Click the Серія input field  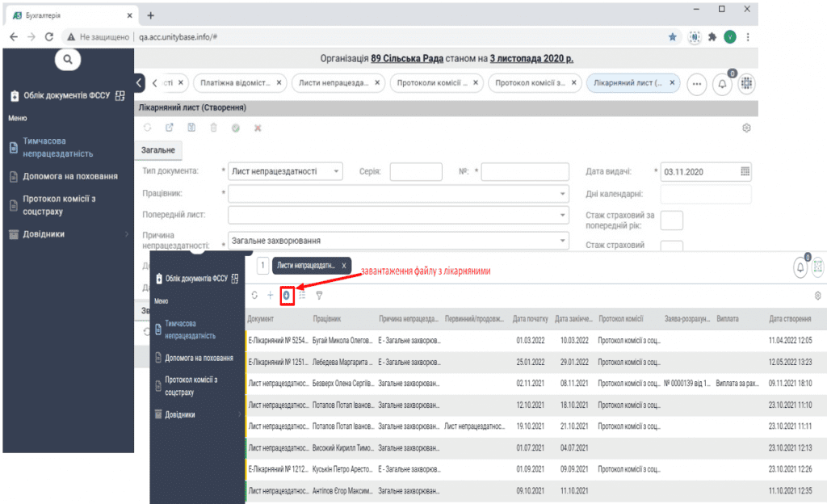pyautogui.click(x=415, y=171)
